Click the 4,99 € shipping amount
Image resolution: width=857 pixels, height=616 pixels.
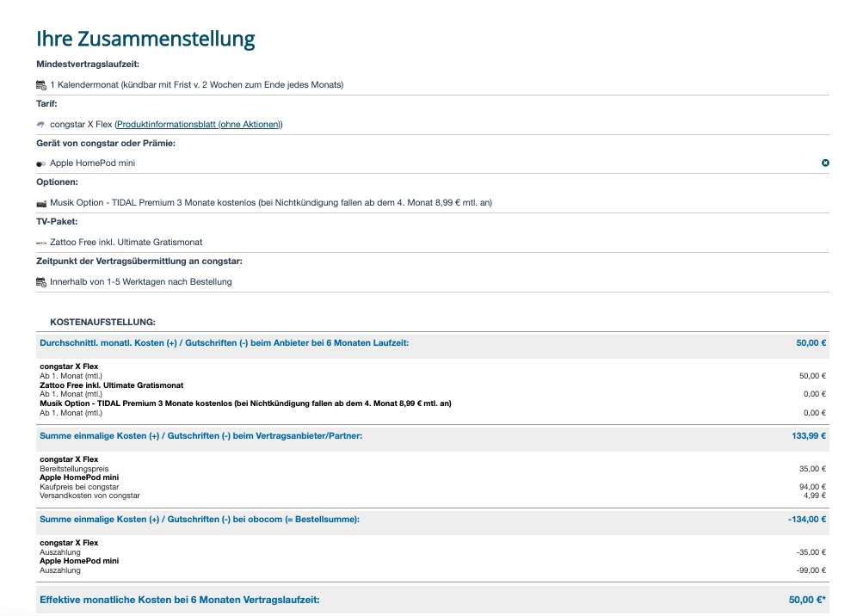coord(815,496)
